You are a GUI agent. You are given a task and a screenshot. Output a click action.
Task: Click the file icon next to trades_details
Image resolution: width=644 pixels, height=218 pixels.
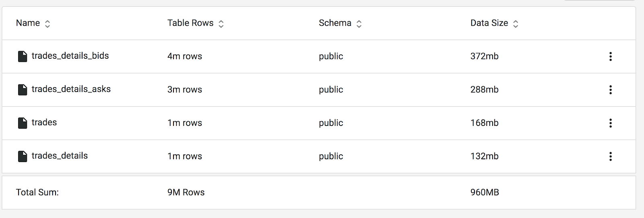pos(23,156)
